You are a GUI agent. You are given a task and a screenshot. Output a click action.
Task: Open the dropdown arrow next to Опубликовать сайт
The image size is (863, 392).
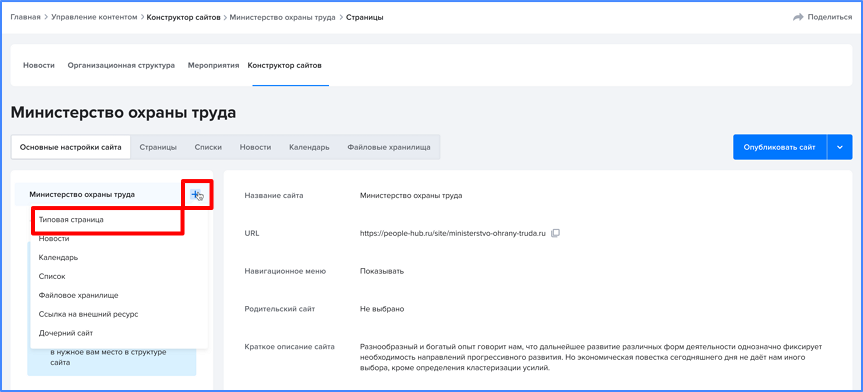pos(839,147)
